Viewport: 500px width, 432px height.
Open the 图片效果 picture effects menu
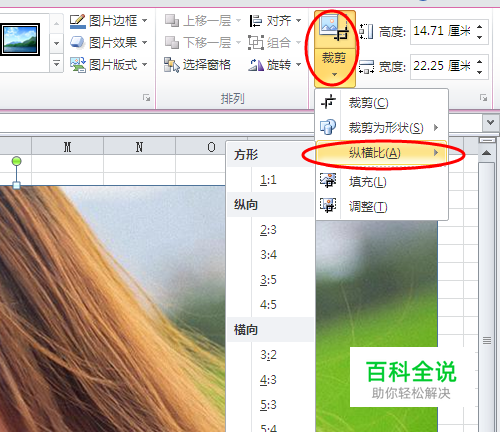tap(108, 43)
